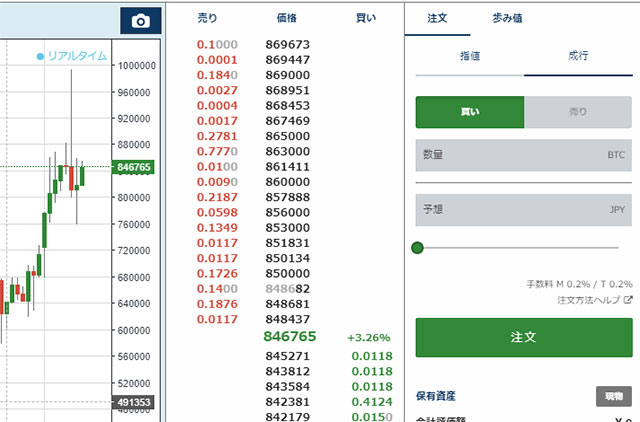Click buy quantity 0.4124

(x=372, y=402)
